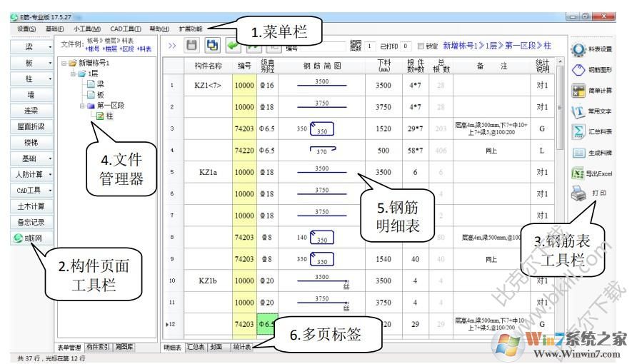Click the +栋号 link
This screenshot has height=364, width=632.
click(x=92, y=49)
